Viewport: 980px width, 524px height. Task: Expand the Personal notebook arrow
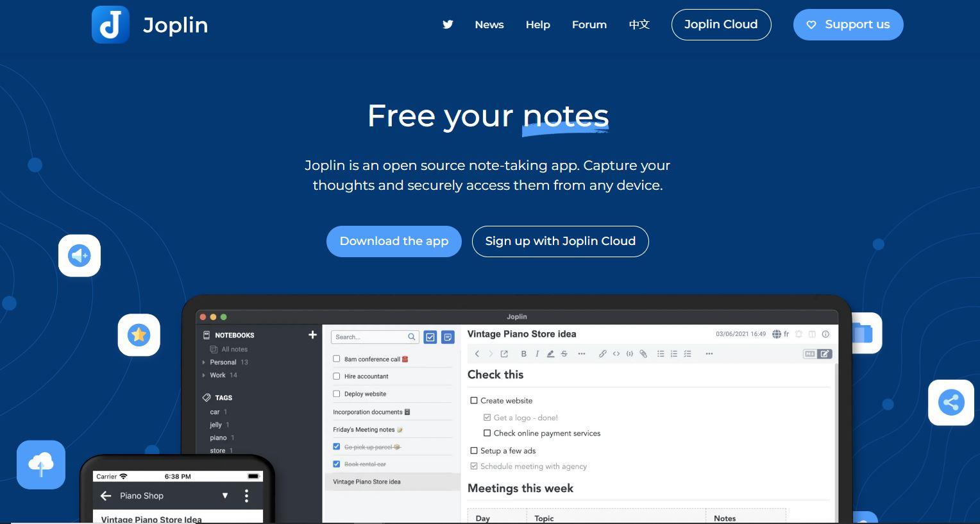(x=204, y=362)
